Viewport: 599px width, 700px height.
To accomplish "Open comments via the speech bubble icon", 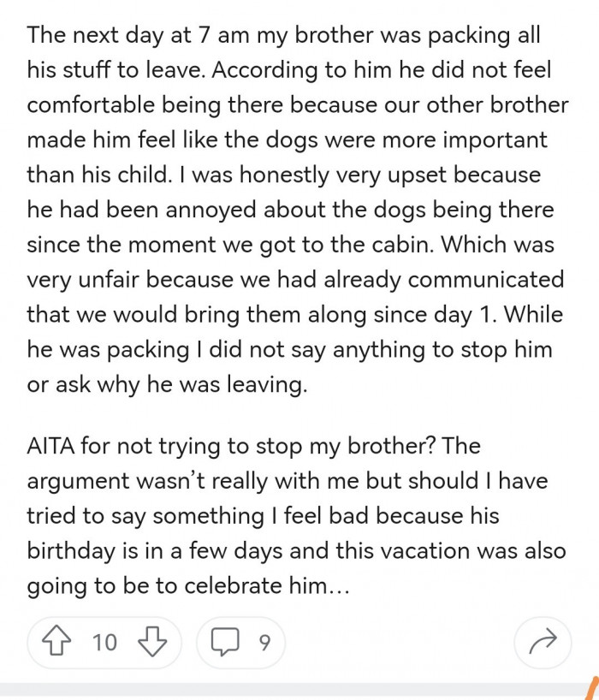I will click(227, 643).
